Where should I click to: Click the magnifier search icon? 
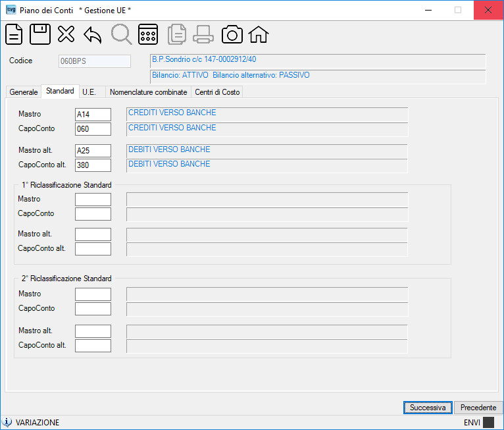click(122, 34)
